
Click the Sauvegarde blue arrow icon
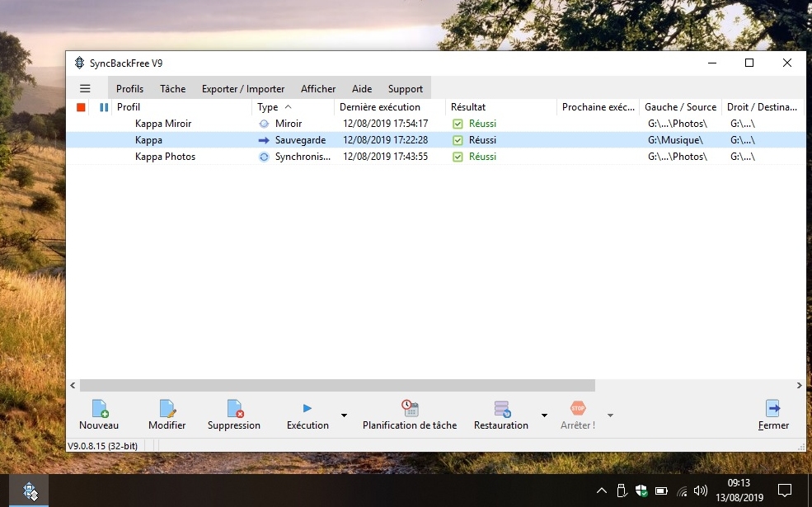[264, 140]
